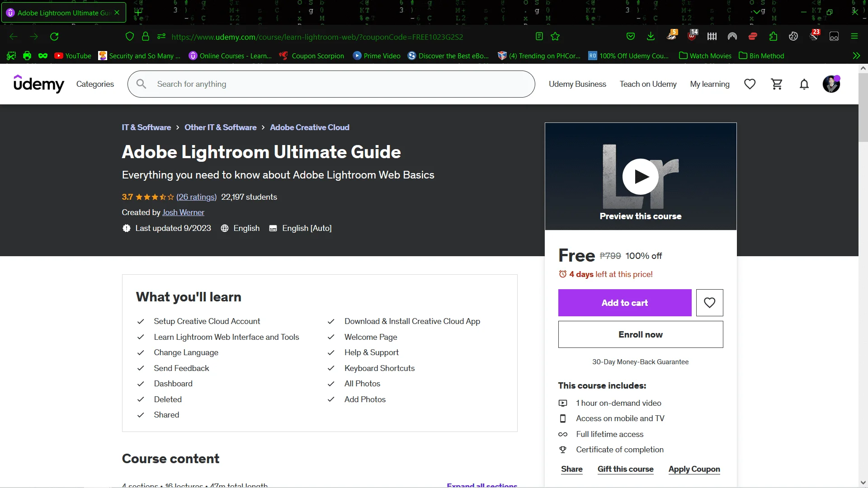Screen dimensions: 868x488
Task: Open the shopping cart icon
Action: click(x=777, y=84)
